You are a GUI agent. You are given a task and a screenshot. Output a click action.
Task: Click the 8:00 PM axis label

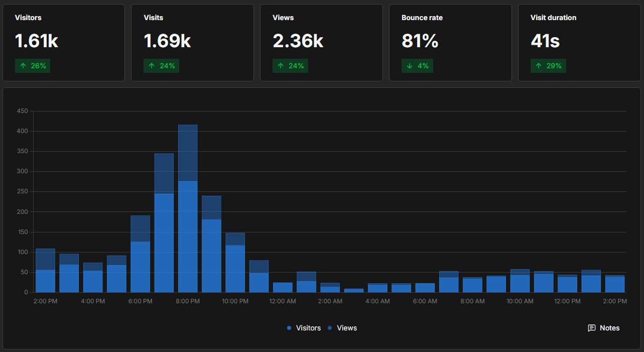[x=188, y=301]
